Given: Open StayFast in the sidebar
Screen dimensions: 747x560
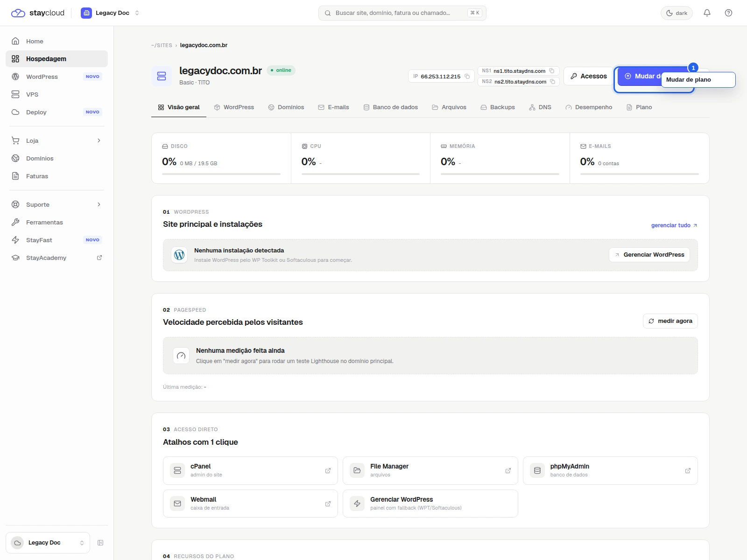Looking at the screenshot, I should click(x=56, y=240).
